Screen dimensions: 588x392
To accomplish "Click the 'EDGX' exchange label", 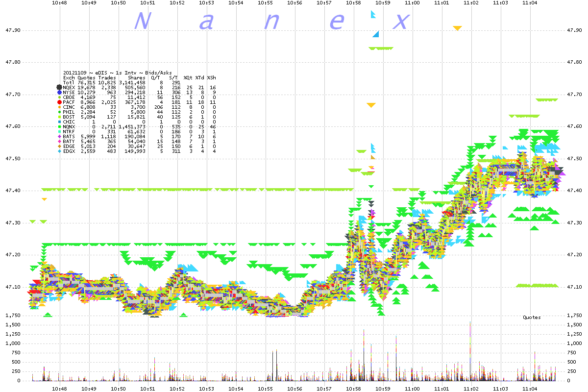I will 69,151.
